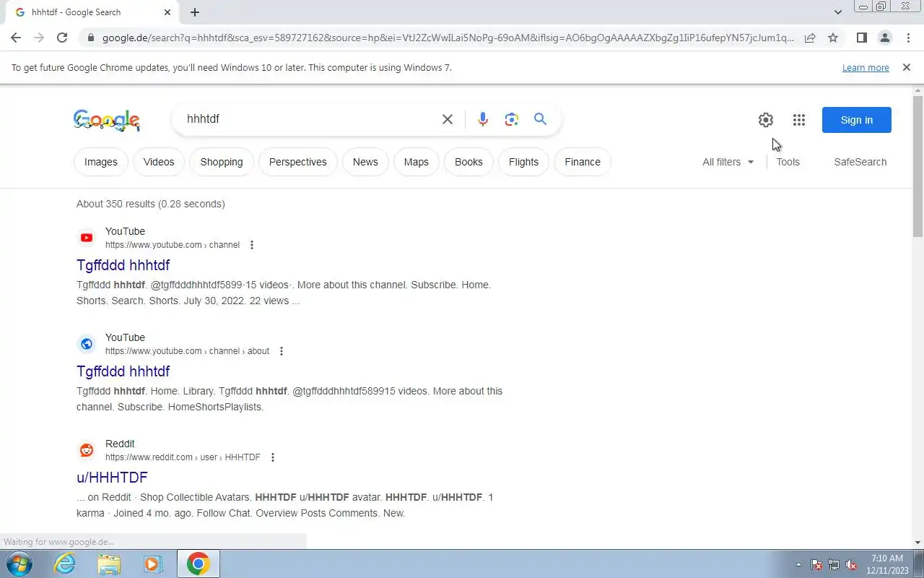
Task: Open SafeSearch settings
Action: tap(860, 162)
